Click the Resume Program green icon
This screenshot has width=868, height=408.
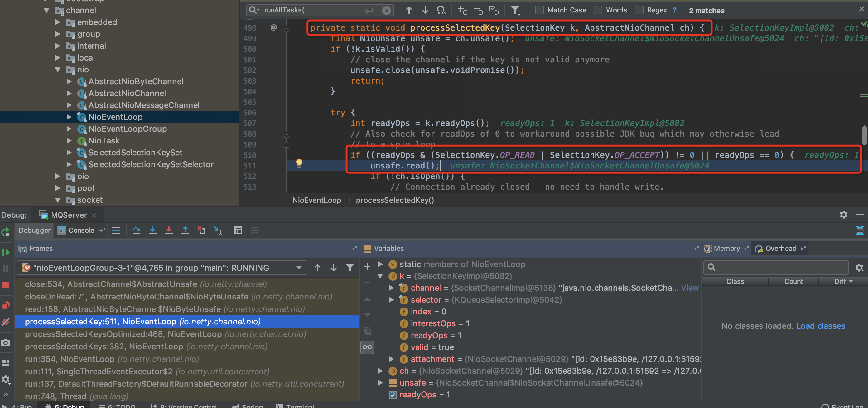click(x=6, y=252)
